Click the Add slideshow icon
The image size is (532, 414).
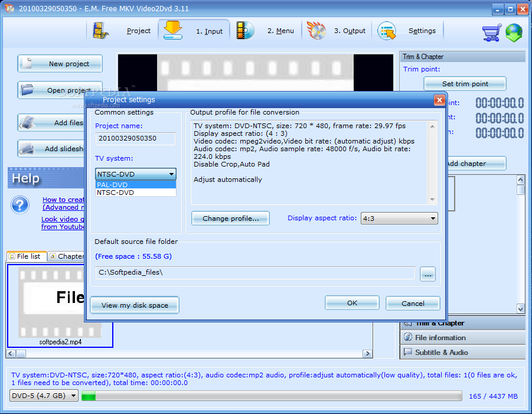pos(27,149)
